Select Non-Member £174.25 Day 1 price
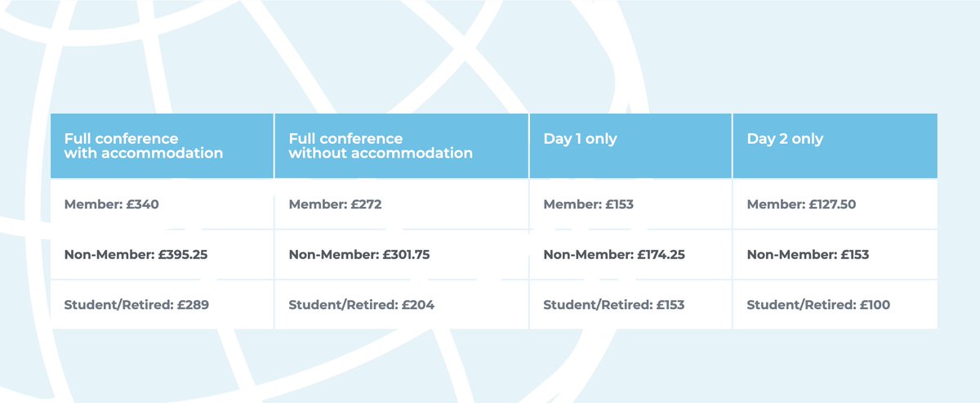The image size is (980, 403). coord(614,254)
